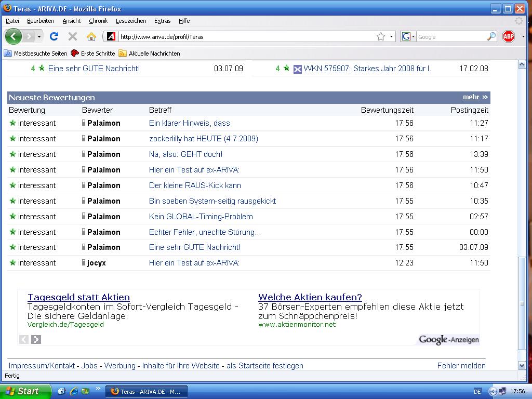Click the search magnifier icon
The image size is (532, 399).
491,36
